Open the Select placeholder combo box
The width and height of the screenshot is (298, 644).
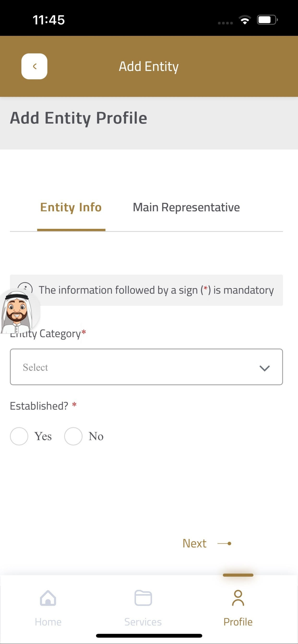tap(125, 367)
